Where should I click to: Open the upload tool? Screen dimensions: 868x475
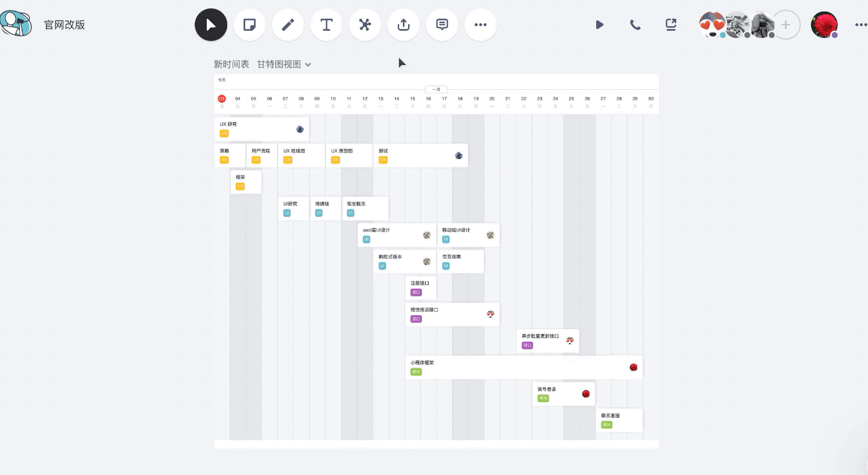pos(404,25)
